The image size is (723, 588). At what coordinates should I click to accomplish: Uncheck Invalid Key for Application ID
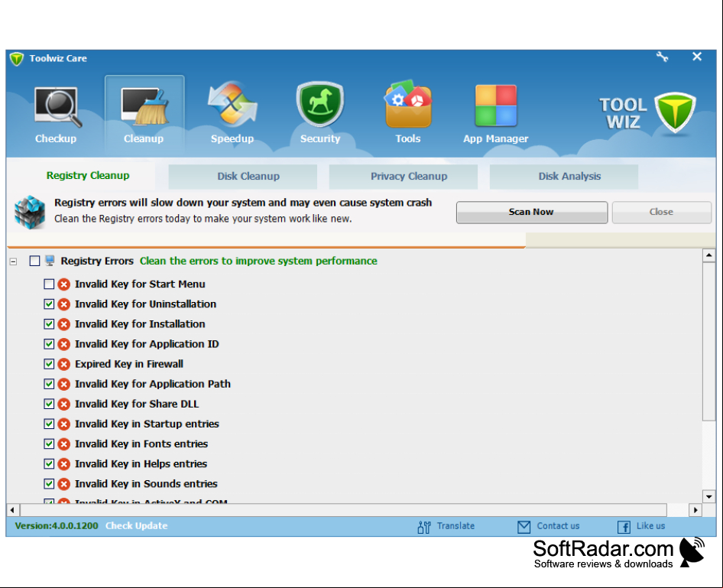tap(49, 344)
